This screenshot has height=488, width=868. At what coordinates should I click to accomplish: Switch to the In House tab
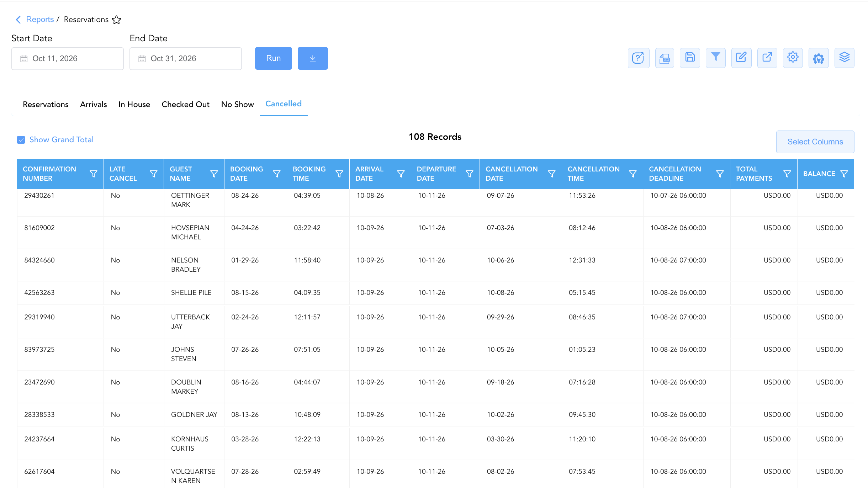tap(134, 105)
